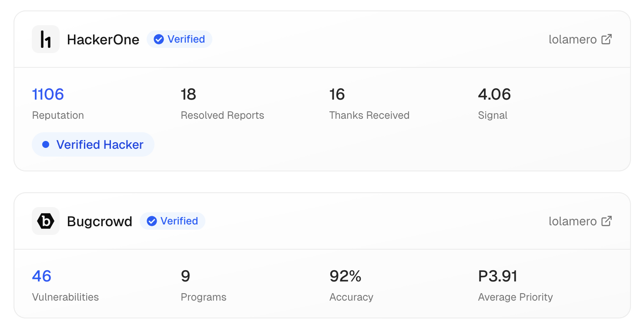Viewport: 644px width, 328px height.
Task: Click the 16 Thanks Received stat
Action: (x=337, y=94)
